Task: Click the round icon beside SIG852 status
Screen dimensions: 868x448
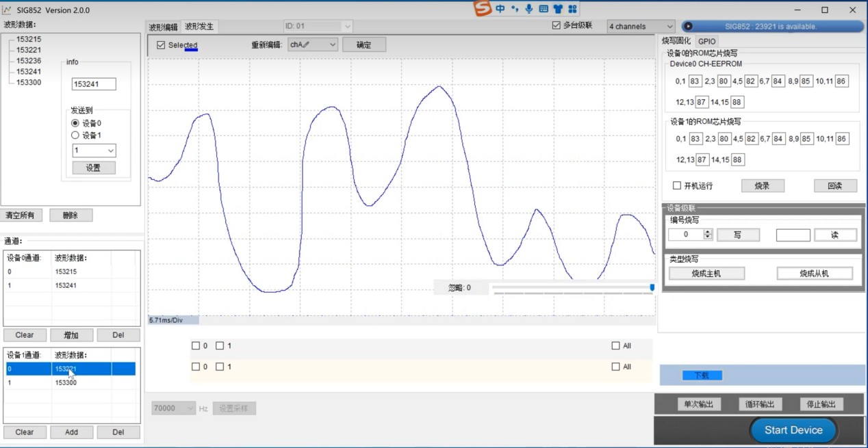Action: tap(688, 26)
